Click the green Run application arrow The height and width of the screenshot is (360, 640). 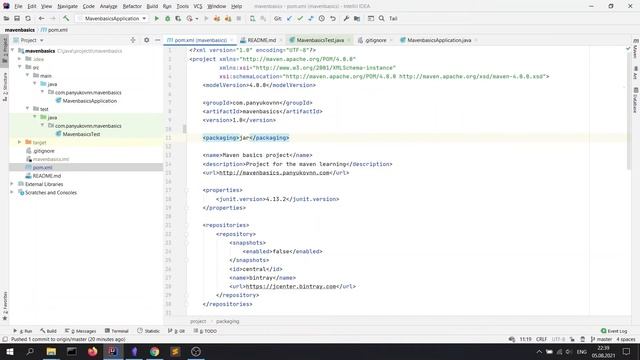tap(156, 18)
